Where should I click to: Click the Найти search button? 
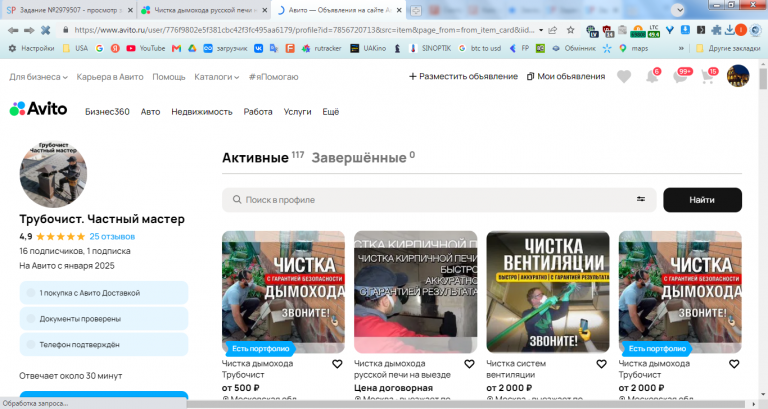click(x=702, y=200)
